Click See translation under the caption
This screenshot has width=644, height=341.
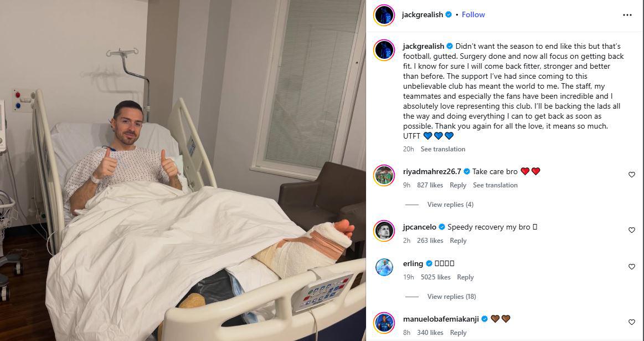click(443, 149)
